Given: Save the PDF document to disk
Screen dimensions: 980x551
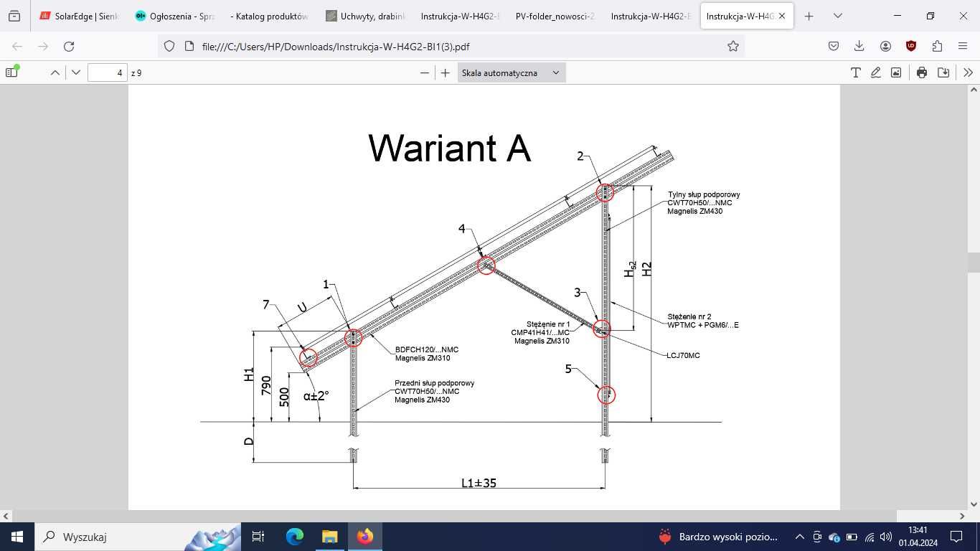Looking at the screenshot, I should tap(943, 72).
